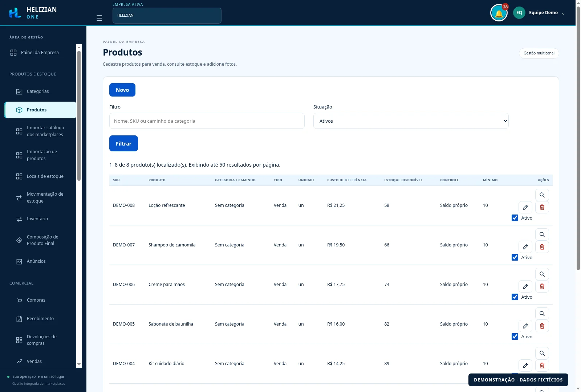Edit the Kit cuidado diário product
Screen dimensions: 581x392
tap(525, 366)
